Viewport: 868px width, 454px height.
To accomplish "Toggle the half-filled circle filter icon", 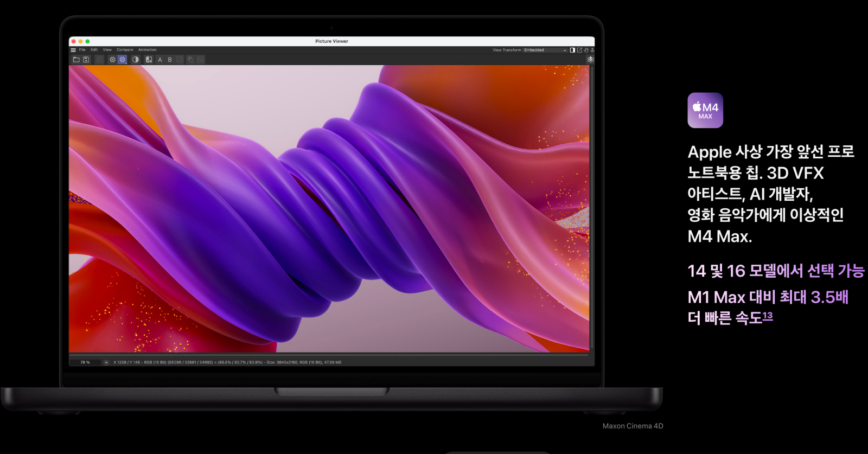I will (136, 60).
